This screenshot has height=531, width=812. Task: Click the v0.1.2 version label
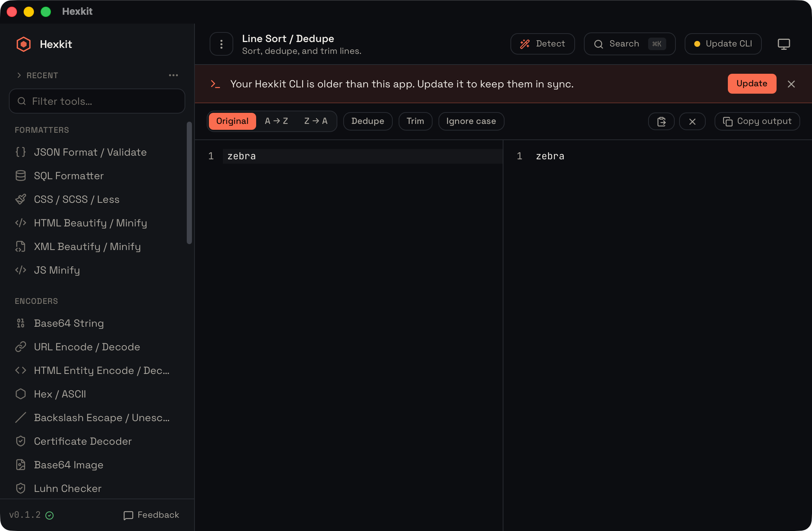pyautogui.click(x=25, y=515)
